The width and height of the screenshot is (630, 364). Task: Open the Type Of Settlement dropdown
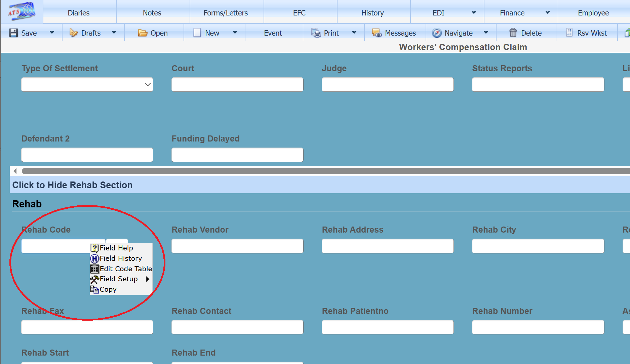(87, 84)
